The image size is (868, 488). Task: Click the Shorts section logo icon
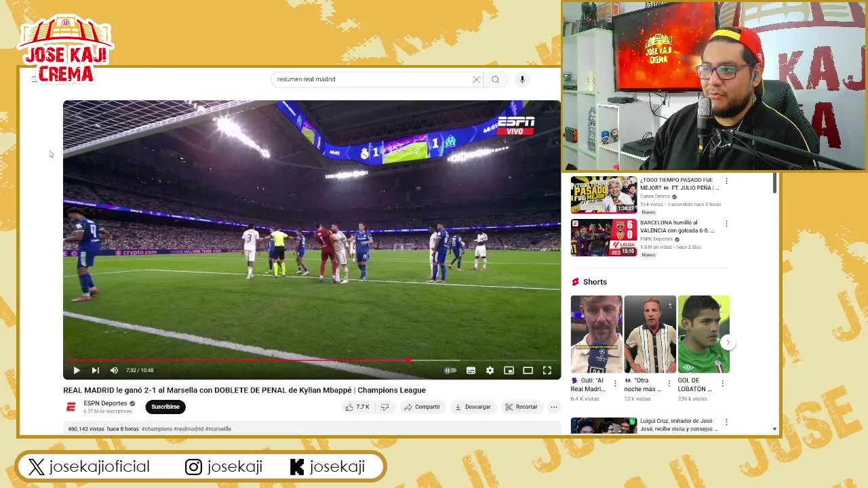click(576, 282)
